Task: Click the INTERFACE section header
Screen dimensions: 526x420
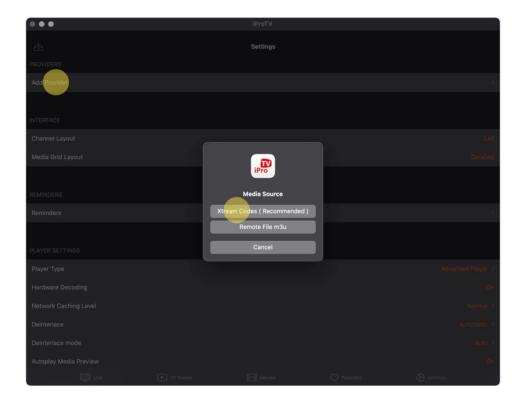Action: click(45, 120)
